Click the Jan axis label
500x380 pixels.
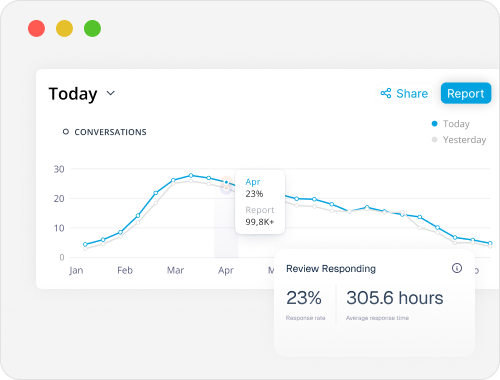coord(76,270)
